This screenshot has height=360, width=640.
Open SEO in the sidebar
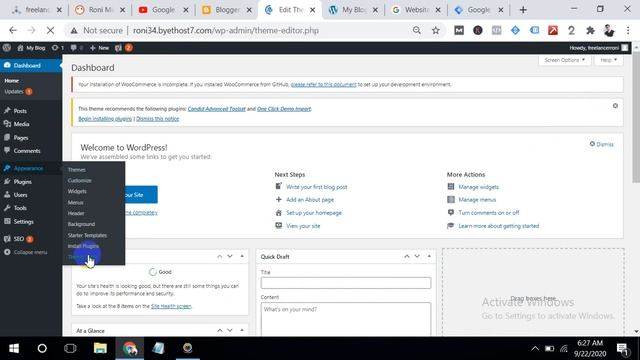pos(19,239)
